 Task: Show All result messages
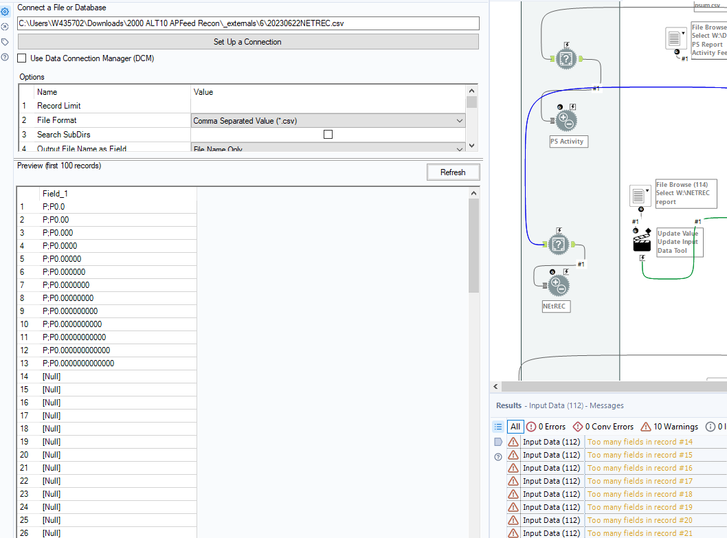(x=515, y=427)
